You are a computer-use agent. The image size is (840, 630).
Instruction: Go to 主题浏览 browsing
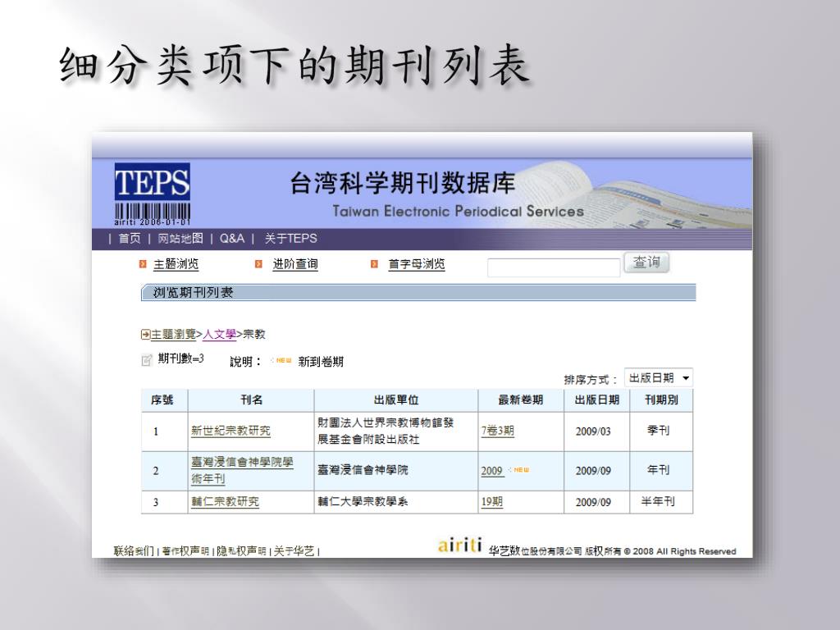click(176, 264)
